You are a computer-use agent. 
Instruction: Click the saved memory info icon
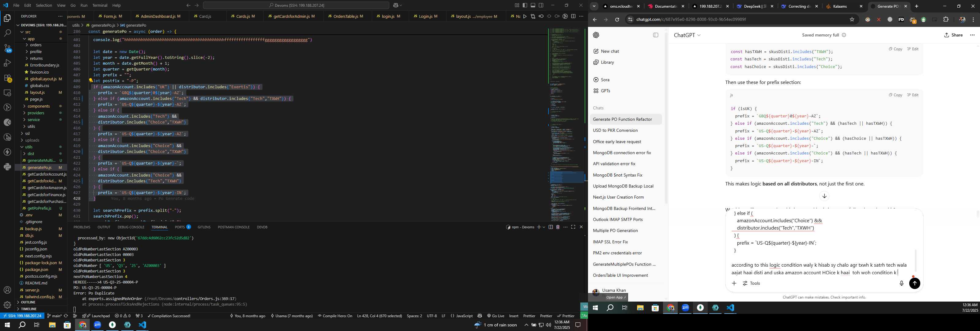coord(844,35)
